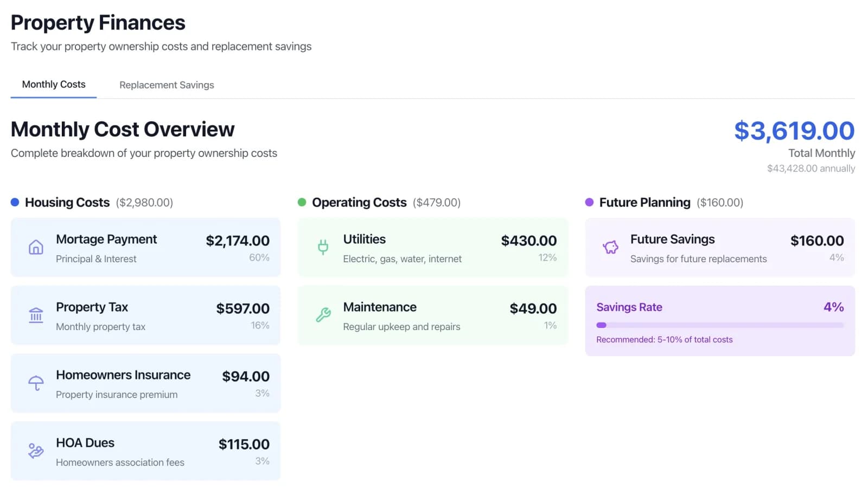The width and height of the screenshot is (868, 487).
Task: Click 'Recommended: 5-10% of total costs' text
Action: pyautogui.click(x=665, y=340)
